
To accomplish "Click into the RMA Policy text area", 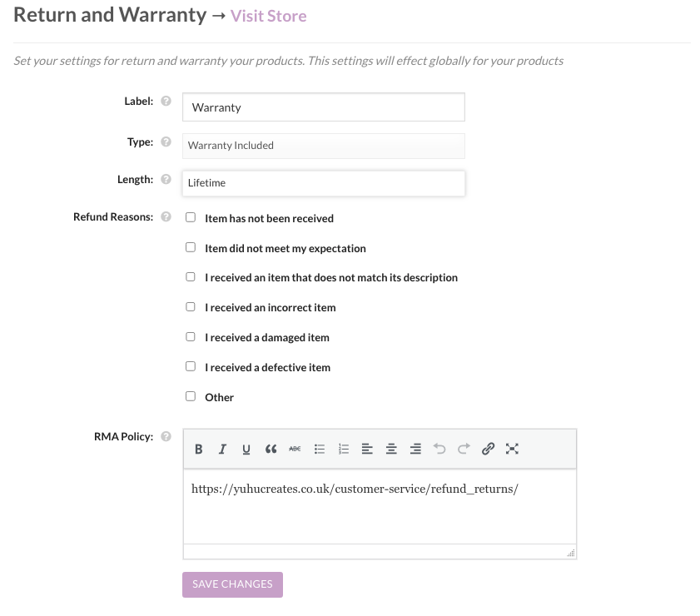I will [380, 506].
